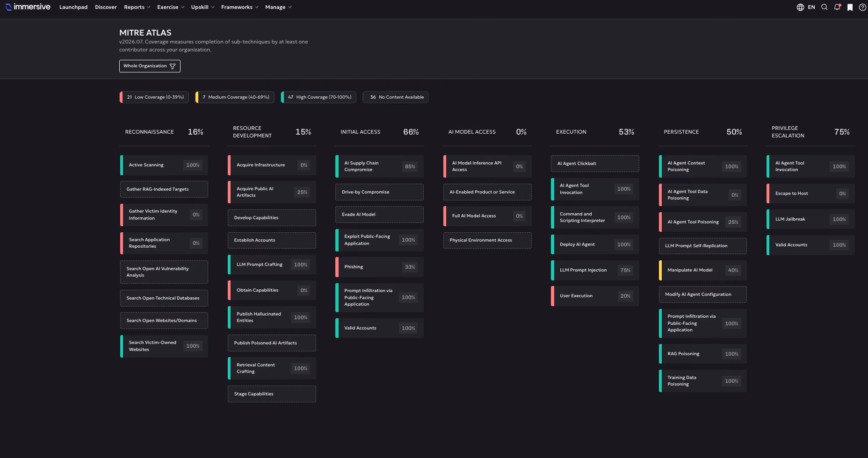Click the INITIAL ACCESS column header
The width and height of the screenshot is (868, 458).
361,132
